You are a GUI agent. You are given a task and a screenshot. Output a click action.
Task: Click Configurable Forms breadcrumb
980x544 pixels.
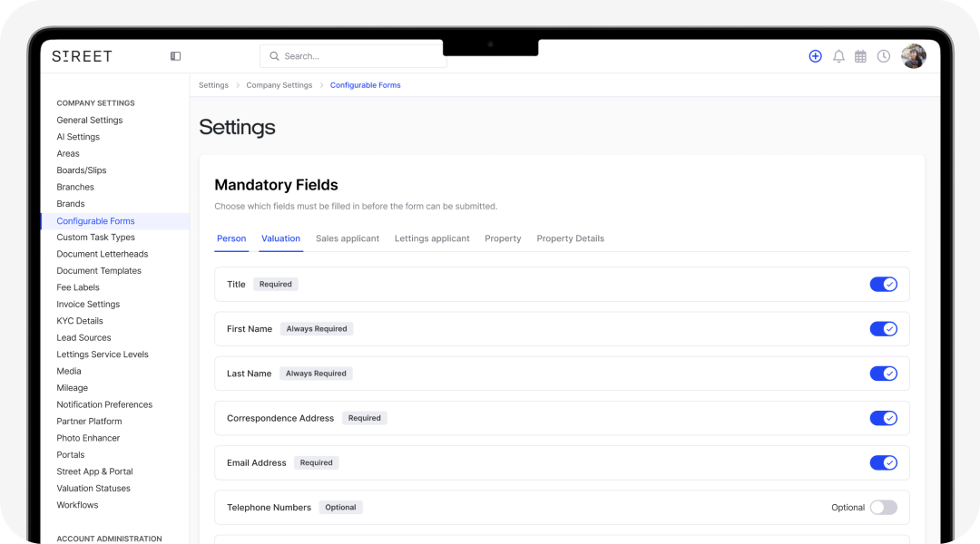365,85
